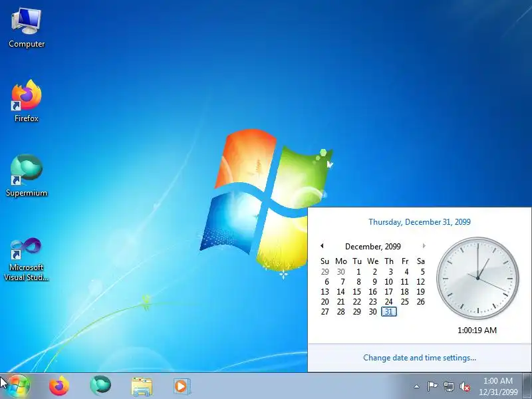
Task: Select the Supermium desktop shortcut
Action: tap(27, 176)
